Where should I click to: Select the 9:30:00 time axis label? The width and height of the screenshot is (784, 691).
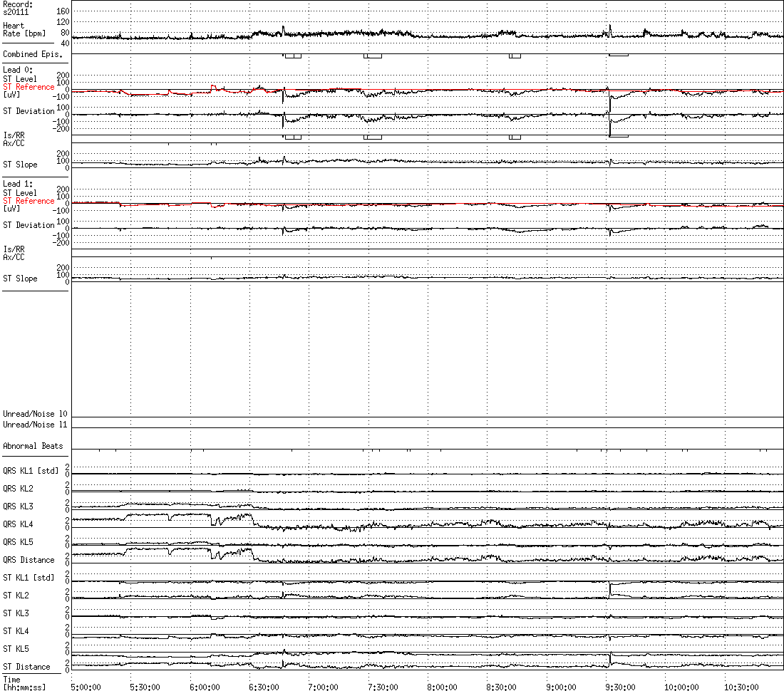(619, 687)
